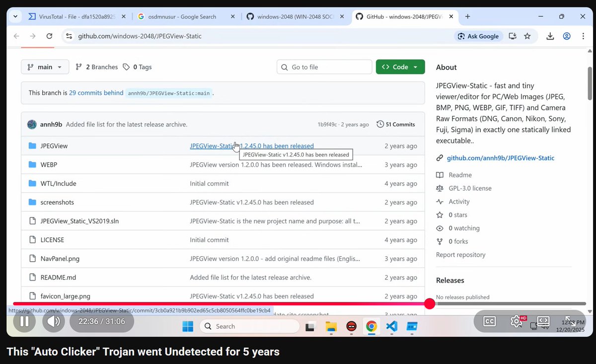The image size is (596, 364).
Task: Open favicon_large.png file
Action: click(66, 296)
